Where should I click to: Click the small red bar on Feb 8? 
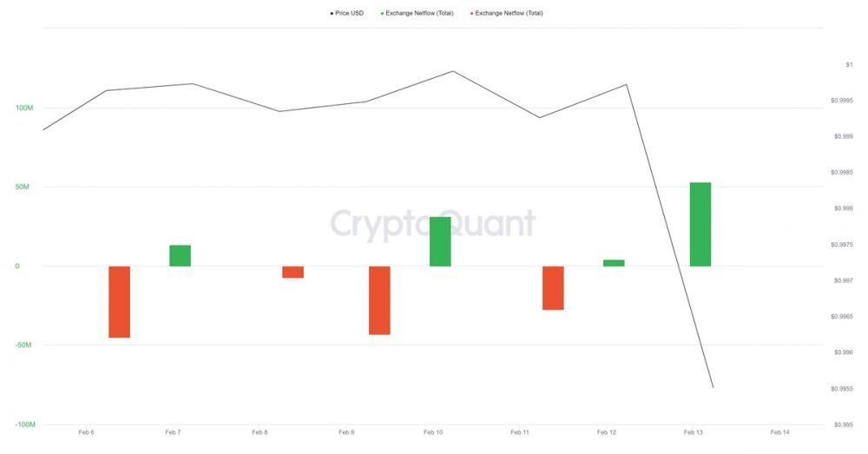[293, 272]
